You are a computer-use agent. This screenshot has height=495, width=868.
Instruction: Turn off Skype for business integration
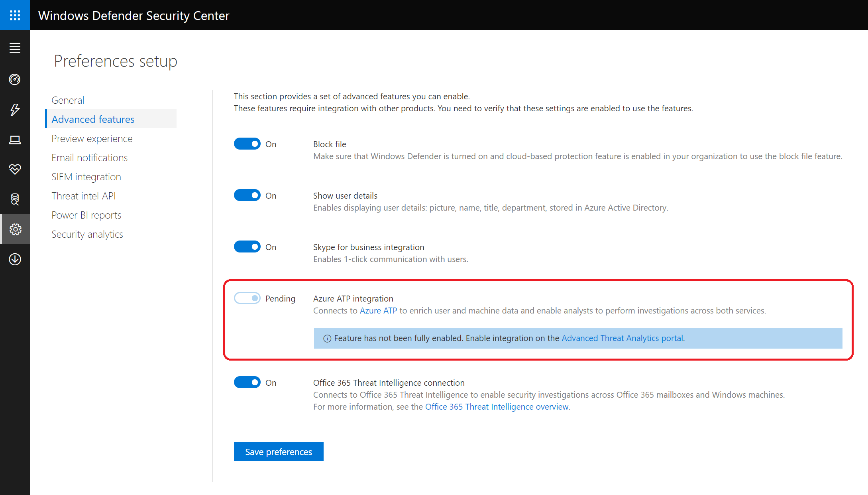tap(247, 247)
